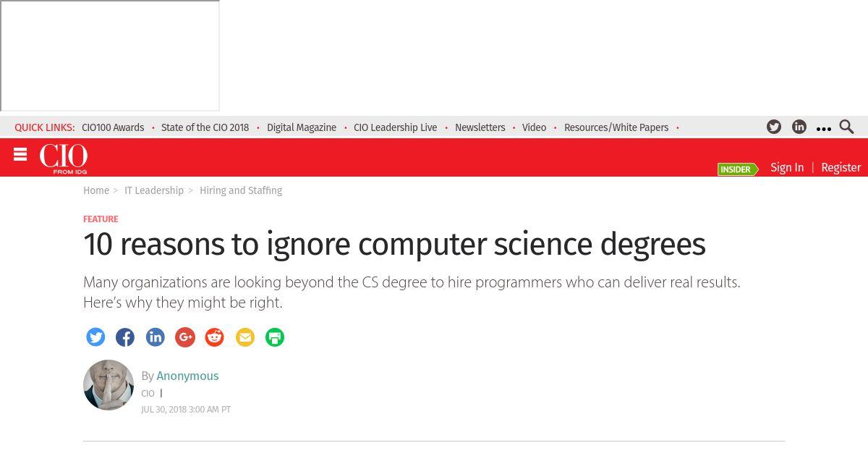The height and width of the screenshot is (456, 868).
Task: Open the hamburger navigation menu
Action: [x=20, y=154]
